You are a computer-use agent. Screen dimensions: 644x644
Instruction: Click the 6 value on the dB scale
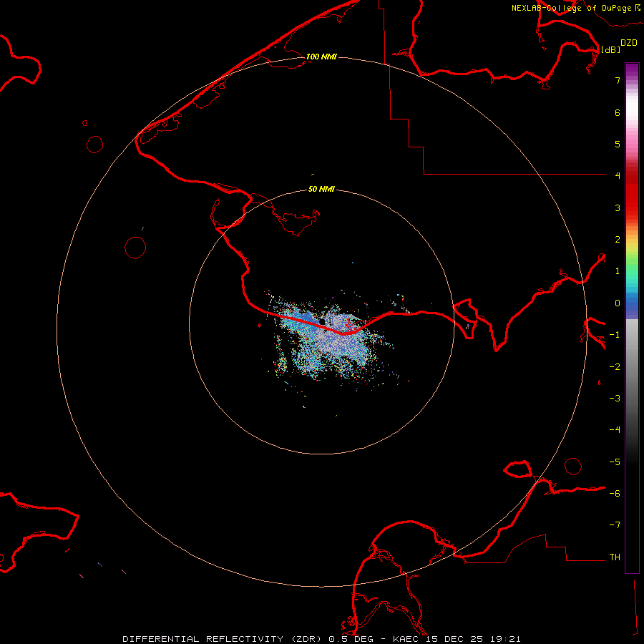click(x=618, y=112)
